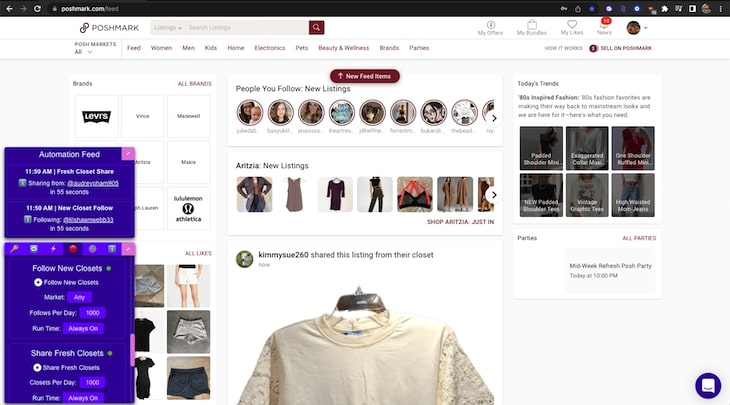
Task: Open the Kids category
Action: 211,48
